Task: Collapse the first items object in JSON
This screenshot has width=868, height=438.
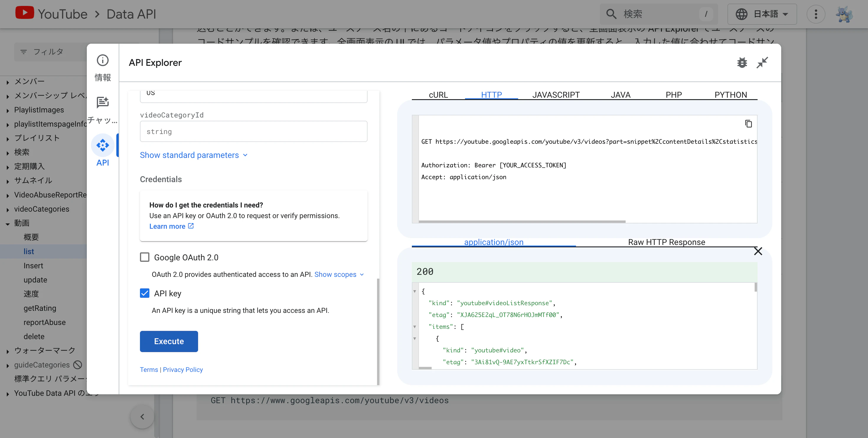Action: coord(415,339)
